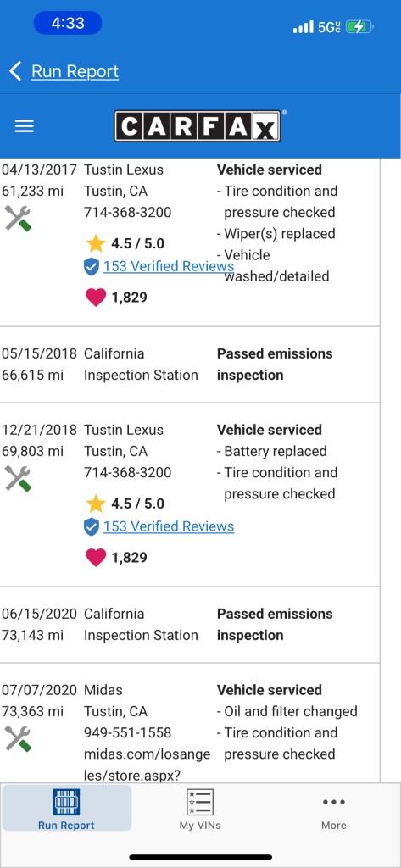Tap the CARFAX logo
Viewport: 401px width, 868px height.
coord(198,125)
